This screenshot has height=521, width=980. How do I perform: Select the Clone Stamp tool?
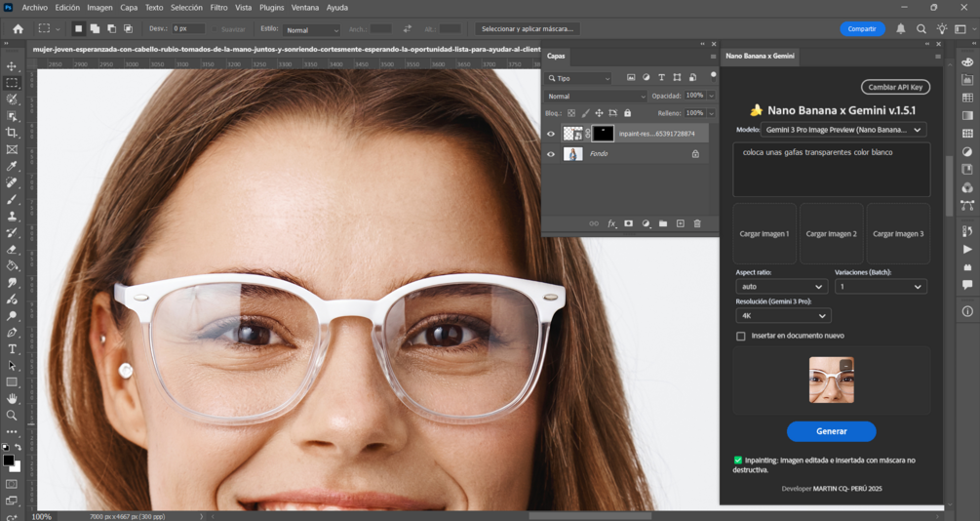pos(12,216)
